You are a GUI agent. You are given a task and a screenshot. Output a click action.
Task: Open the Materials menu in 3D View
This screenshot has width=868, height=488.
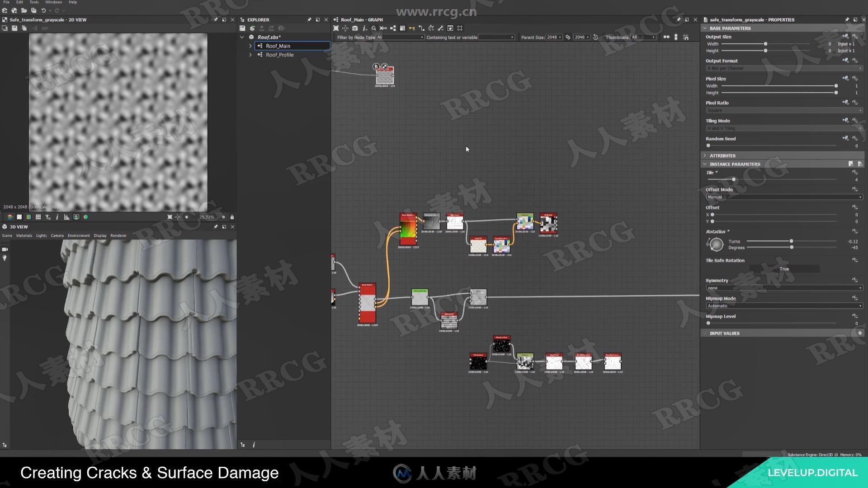tap(24, 235)
